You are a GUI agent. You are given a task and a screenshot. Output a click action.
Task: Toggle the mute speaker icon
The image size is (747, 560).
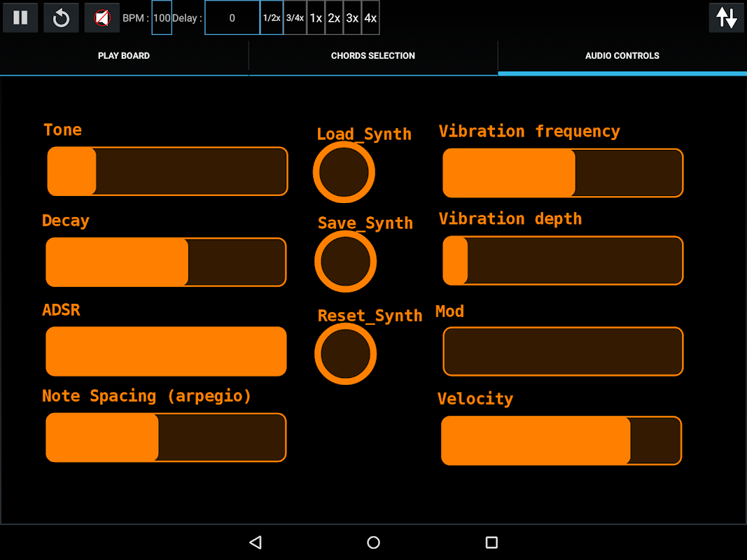click(x=102, y=17)
